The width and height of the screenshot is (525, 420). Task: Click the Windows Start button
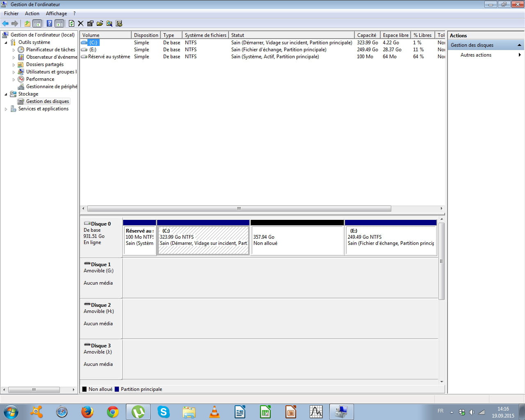tap(11, 412)
